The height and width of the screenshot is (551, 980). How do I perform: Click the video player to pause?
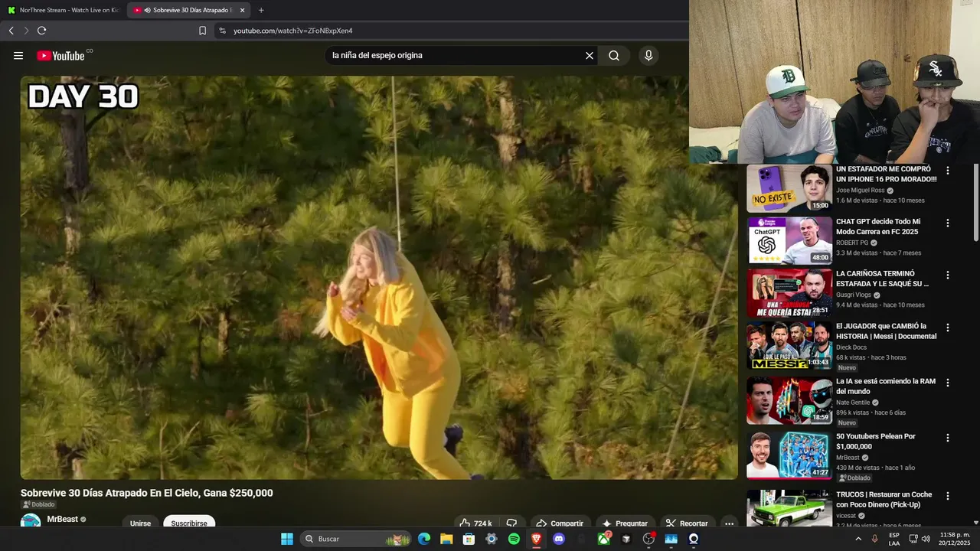[x=379, y=277]
